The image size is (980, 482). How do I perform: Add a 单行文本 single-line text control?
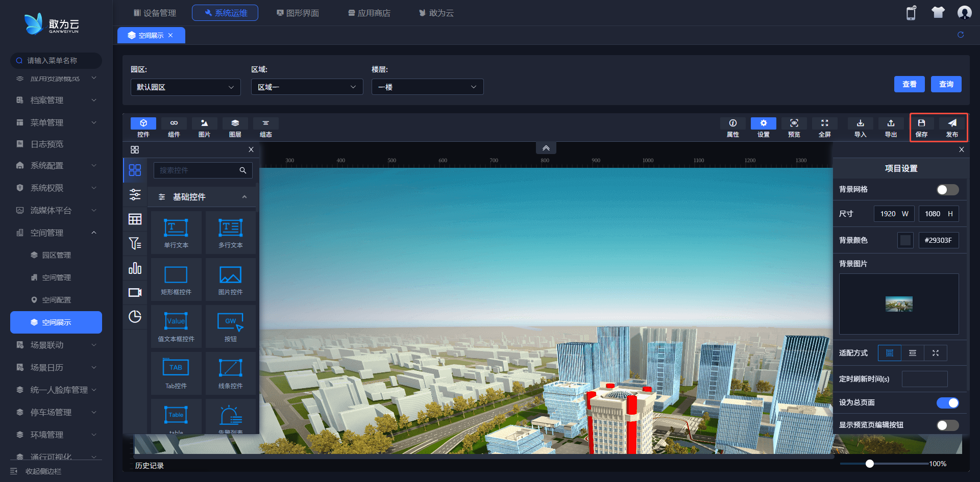pyautogui.click(x=176, y=232)
